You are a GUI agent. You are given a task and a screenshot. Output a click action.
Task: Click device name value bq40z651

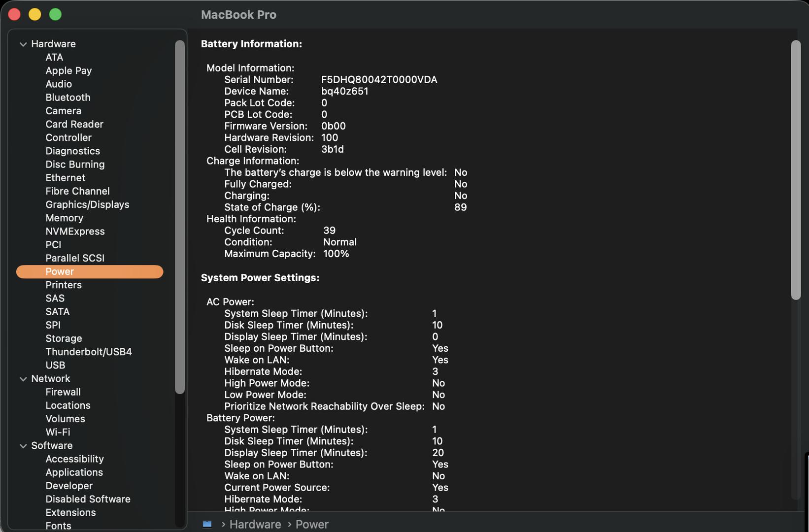[344, 91]
